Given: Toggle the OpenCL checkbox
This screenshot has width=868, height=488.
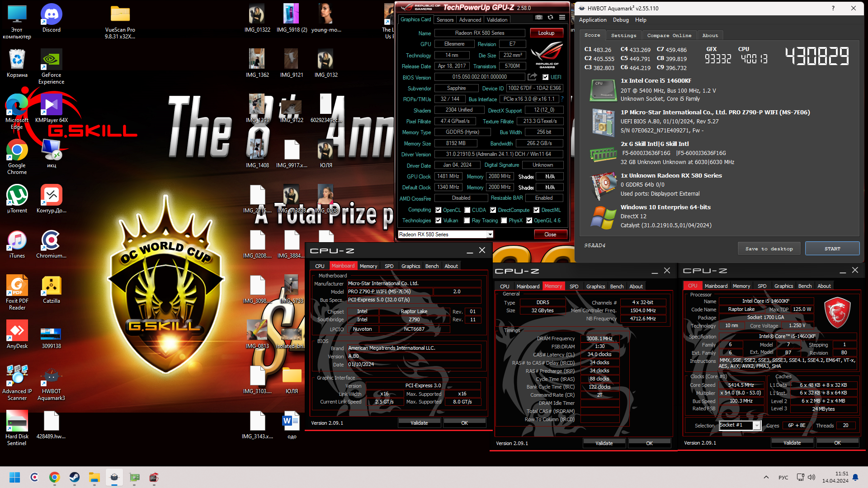Looking at the screenshot, I should (x=438, y=210).
